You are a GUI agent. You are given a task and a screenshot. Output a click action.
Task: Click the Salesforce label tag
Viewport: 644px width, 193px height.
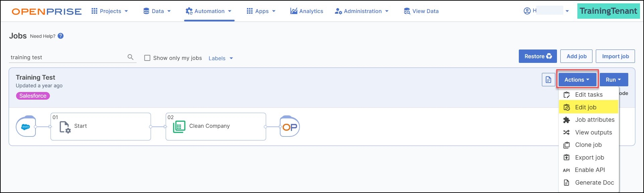tap(33, 96)
